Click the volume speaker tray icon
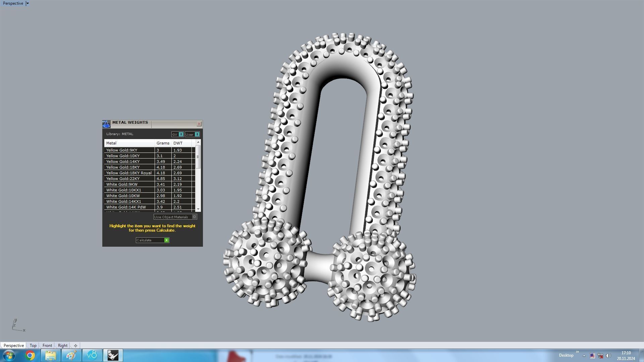Image resolution: width=644 pixels, height=362 pixels. (x=608, y=356)
